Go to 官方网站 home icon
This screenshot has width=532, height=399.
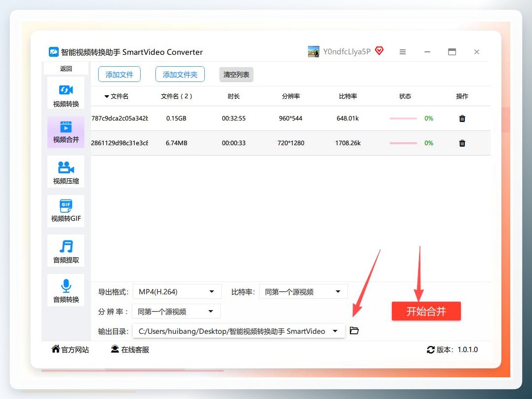point(55,349)
